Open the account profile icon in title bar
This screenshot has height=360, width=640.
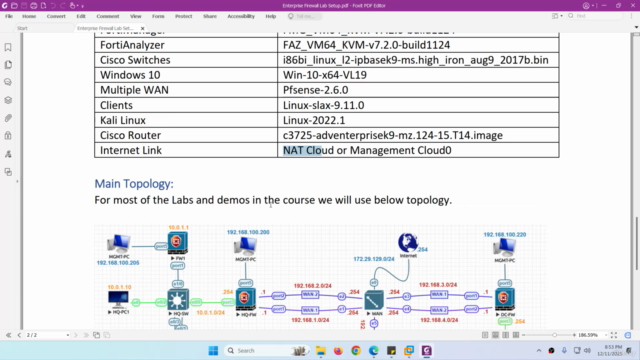tap(586, 6)
